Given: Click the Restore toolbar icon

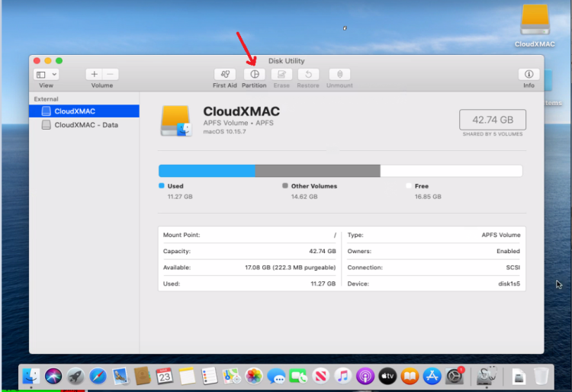Looking at the screenshot, I should (x=308, y=75).
